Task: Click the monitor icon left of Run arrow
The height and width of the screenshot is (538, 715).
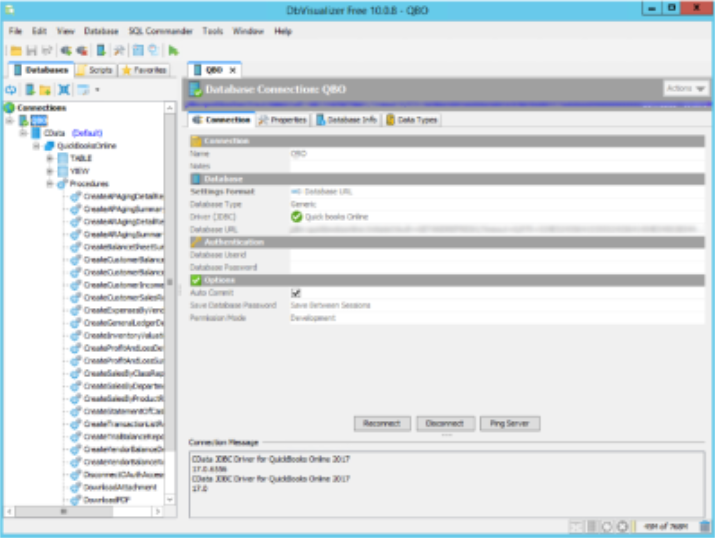Action: 153,51
